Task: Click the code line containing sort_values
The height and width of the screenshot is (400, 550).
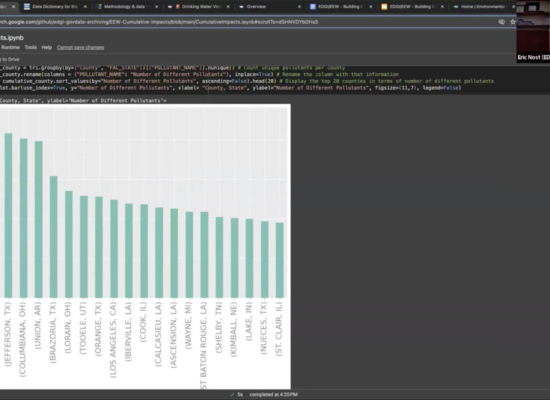Action: [247, 81]
